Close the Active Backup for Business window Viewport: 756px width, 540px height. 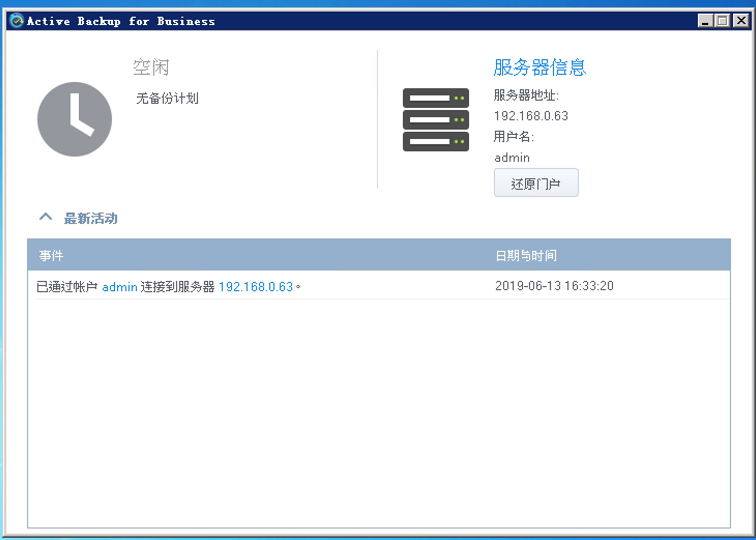point(742,21)
